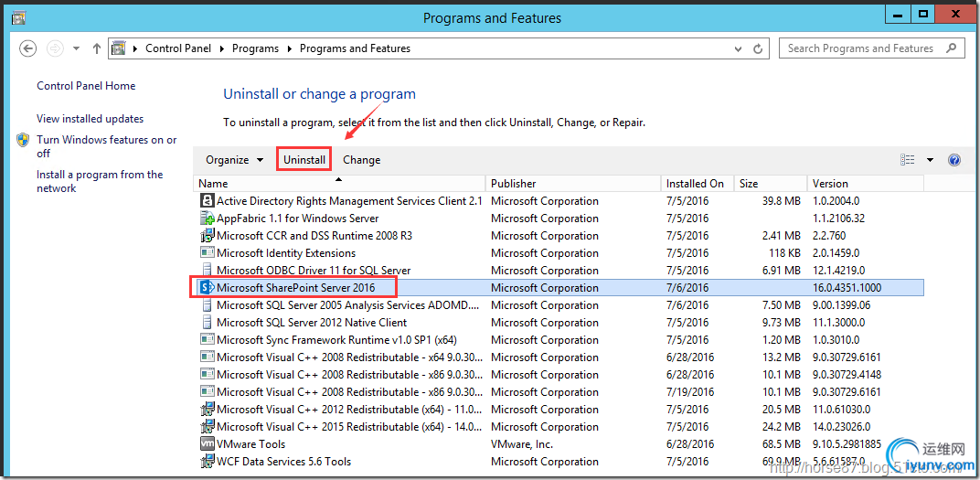Viewport: 980px width, 480px height.
Task: Click the AppFabric 1.1 program icon
Action: [x=207, y=219]
